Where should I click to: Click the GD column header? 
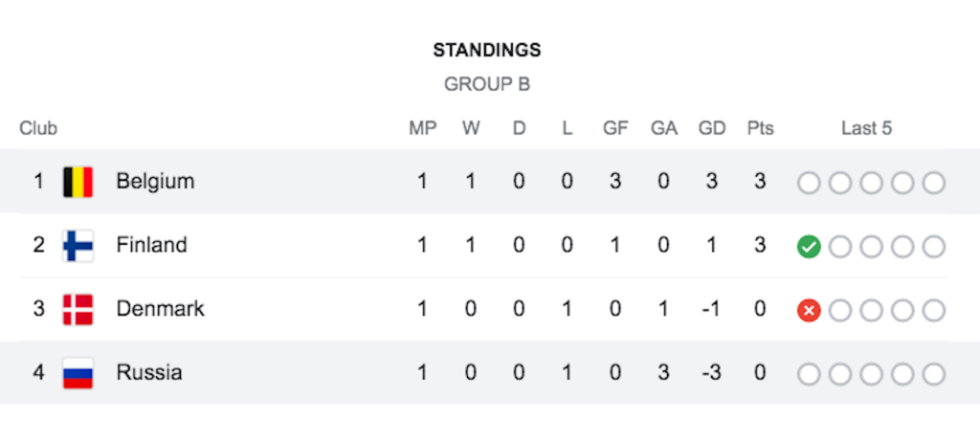point(712,128)
